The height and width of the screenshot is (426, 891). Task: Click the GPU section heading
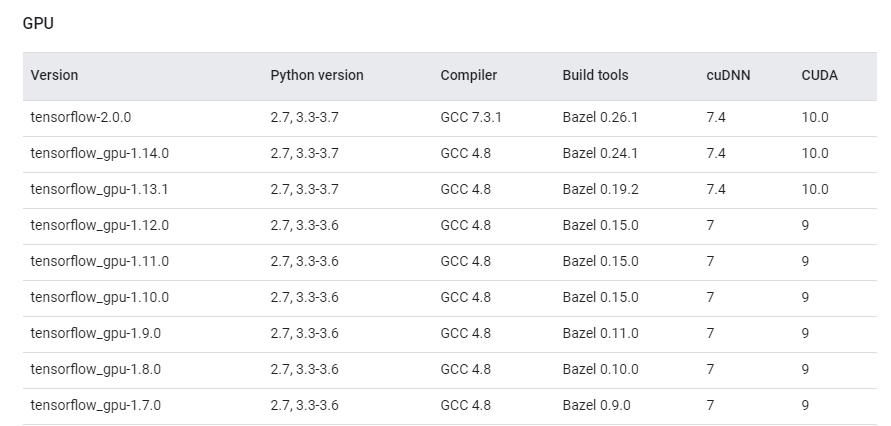38,23
